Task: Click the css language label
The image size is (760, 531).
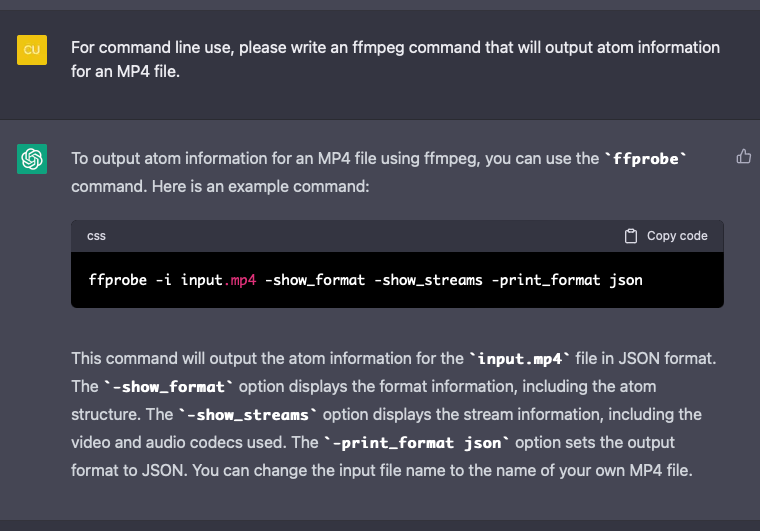Action: coord(97,236)
